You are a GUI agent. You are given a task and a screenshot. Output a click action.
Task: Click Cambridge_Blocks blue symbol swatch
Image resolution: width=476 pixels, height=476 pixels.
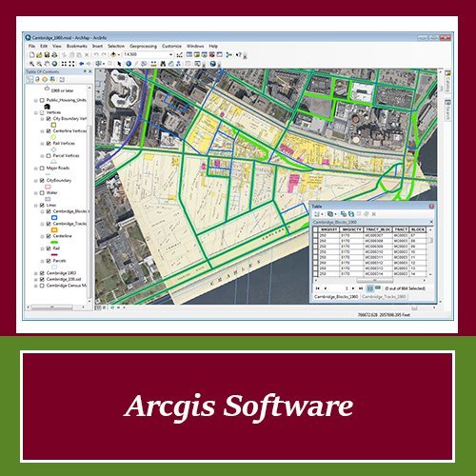click(54, 218)
